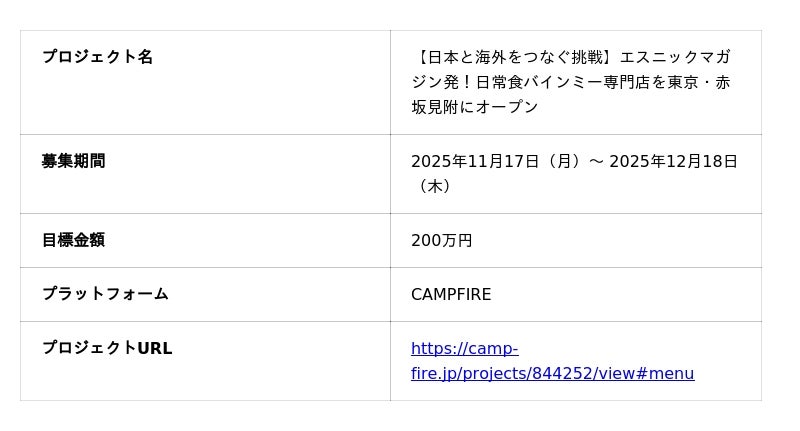Click the "〜" separator between dates
The height and width of the screenshot is (431, 800).
point(596,161)
